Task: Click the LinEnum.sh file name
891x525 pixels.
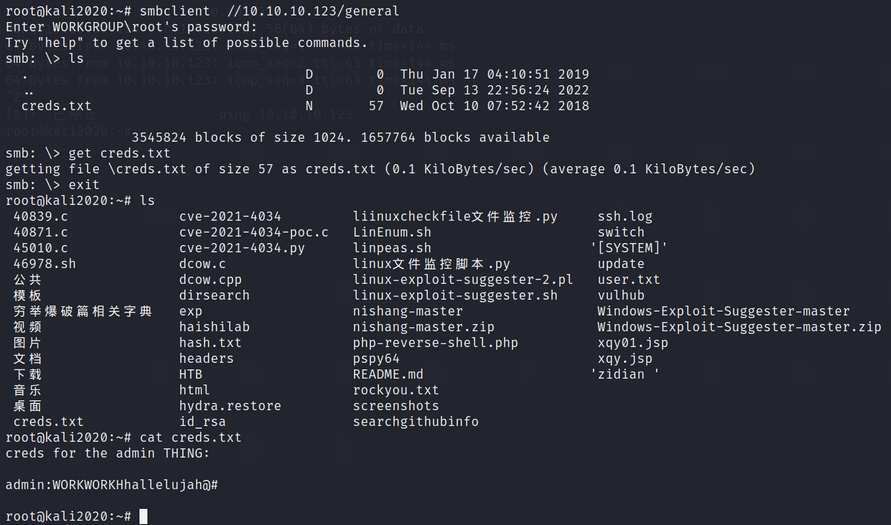Action: tap(392, 232)
